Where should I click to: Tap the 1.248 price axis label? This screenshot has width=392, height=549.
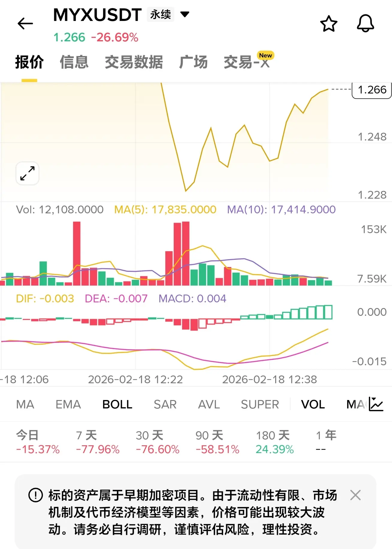pyautogui.click(x=372, y=137)
